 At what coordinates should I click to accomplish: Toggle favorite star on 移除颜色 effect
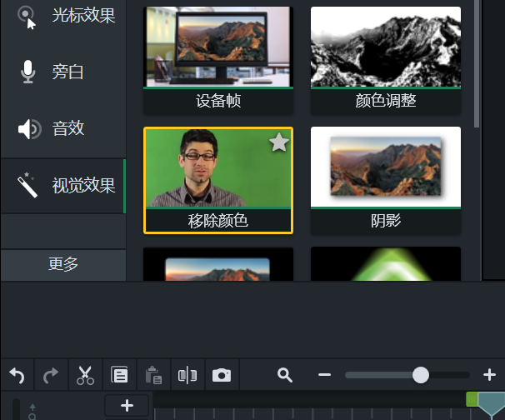click(279, 143)
